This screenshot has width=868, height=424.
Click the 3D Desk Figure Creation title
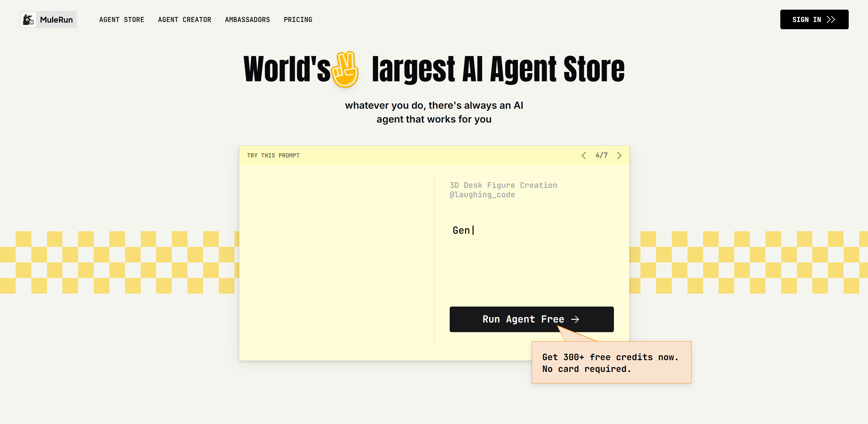(x=503, y=185)
